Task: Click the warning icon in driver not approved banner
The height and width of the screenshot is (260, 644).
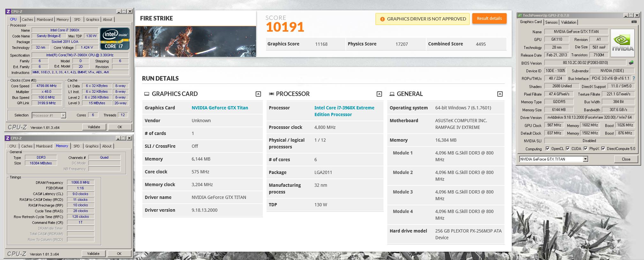Action: point(382,19)
